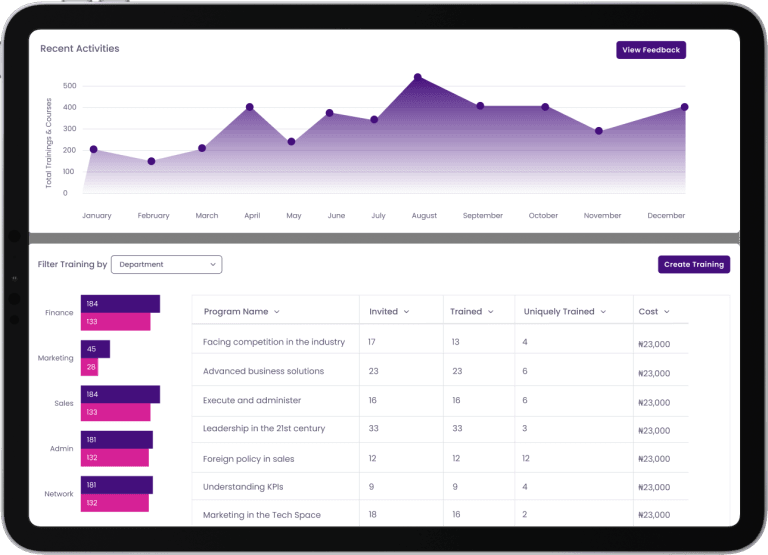Sort by Program Name column chevron
Viewport: 768px width, 555px height.
[x=277, y=312]
